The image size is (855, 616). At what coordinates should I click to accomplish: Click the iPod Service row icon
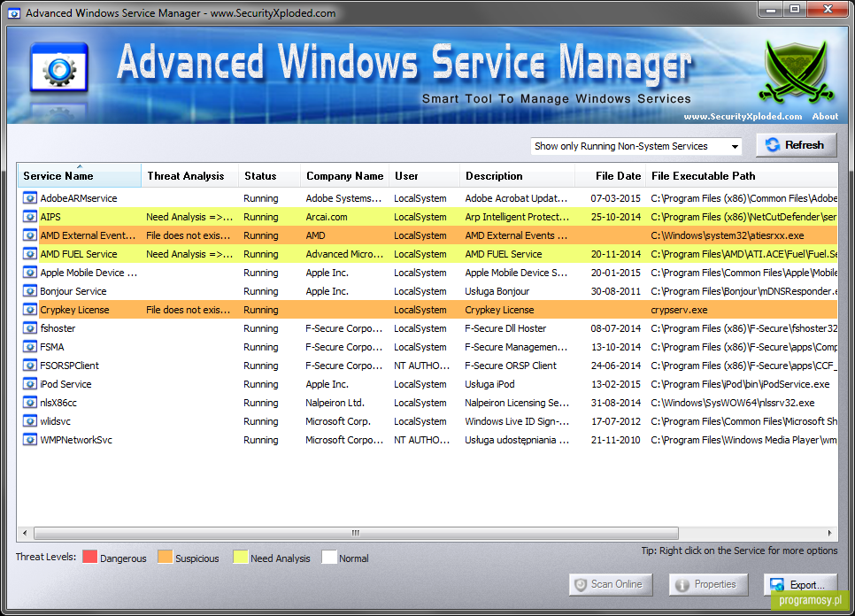click(x=29, y=383)
